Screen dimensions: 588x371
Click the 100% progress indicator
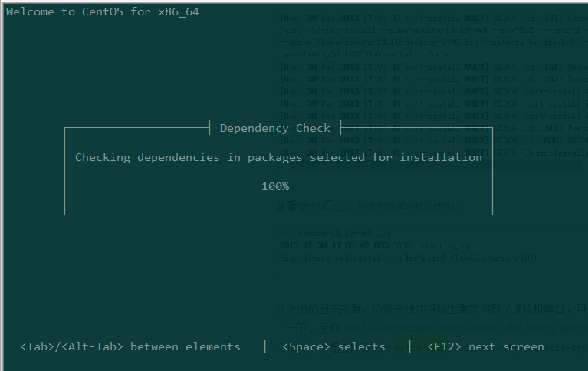pyautogui.click(x=275, y=186)
